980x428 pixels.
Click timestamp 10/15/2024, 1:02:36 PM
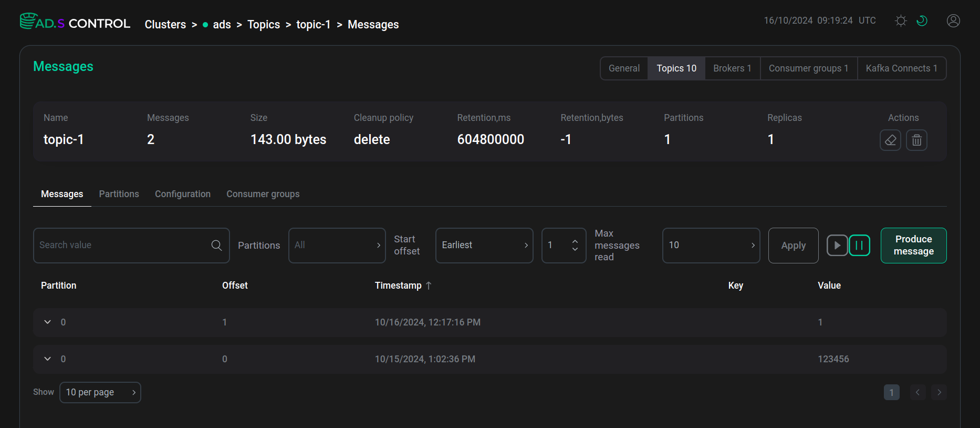425,359
